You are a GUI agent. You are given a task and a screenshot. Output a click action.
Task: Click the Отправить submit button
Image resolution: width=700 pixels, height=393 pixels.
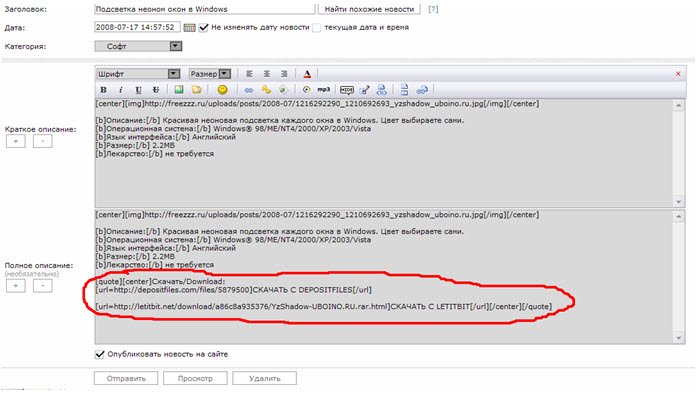click(126, 378)
